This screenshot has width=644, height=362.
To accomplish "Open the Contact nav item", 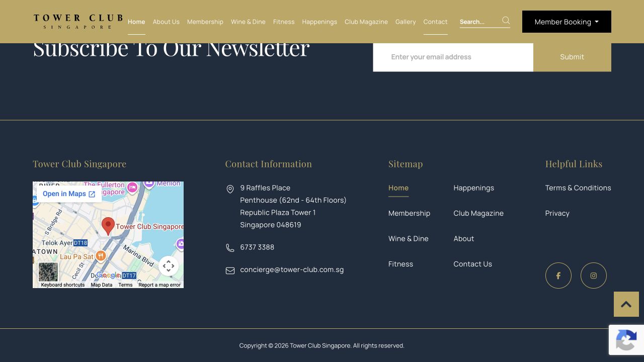I will coord(435,22).
